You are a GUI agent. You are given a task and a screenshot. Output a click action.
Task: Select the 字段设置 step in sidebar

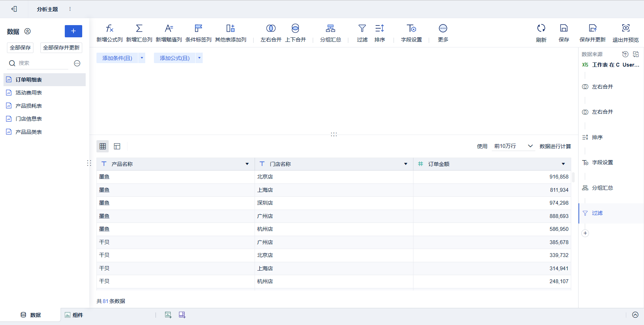[611, 162]
